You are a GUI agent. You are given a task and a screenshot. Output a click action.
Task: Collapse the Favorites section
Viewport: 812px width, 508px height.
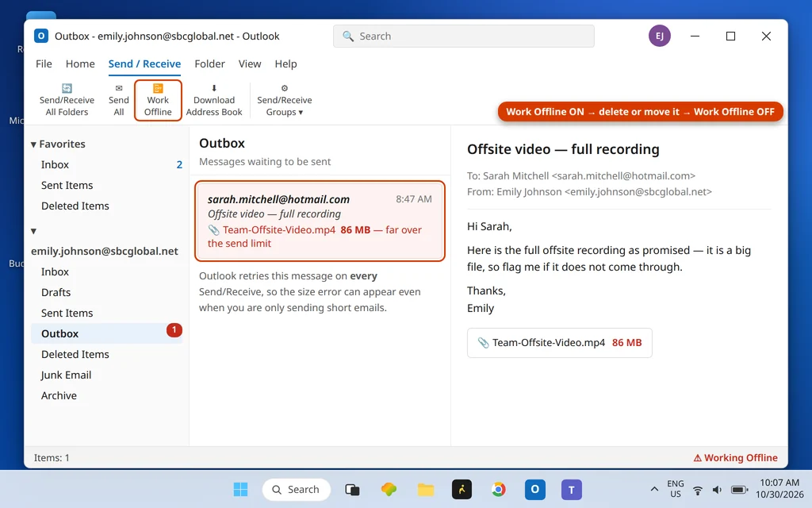[33, 144]
